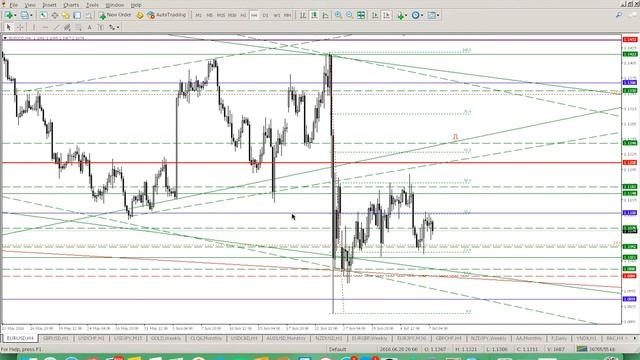Open the View menu
This screenshot has height=360, width=640.
pos(30,5)
